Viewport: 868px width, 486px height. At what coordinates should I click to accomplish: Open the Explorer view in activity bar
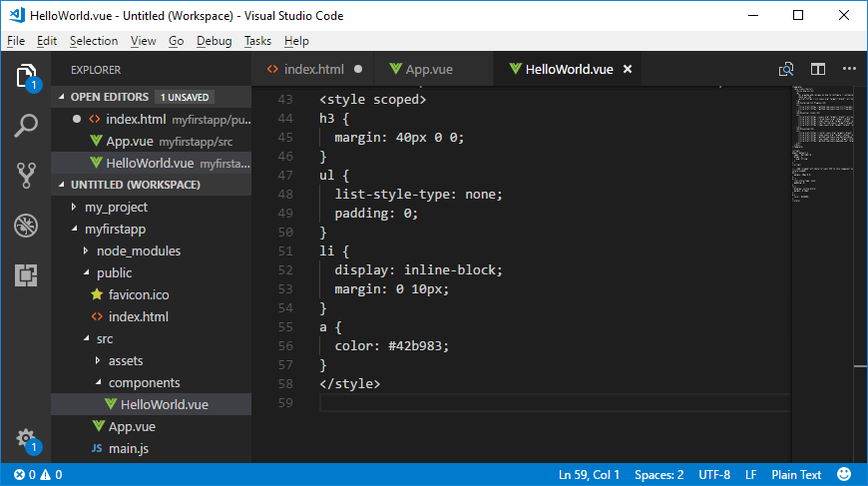(x=26, y=76)
